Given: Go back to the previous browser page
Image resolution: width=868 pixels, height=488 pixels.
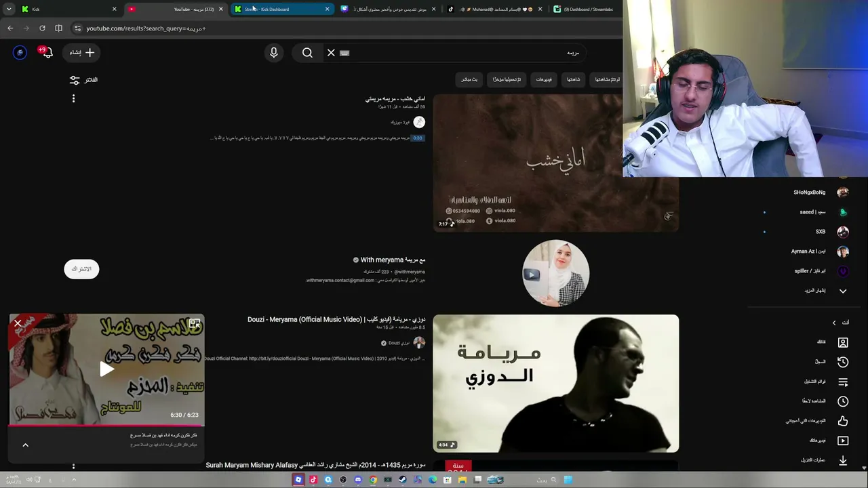Looking at the screenshot, I should point(10,28).
